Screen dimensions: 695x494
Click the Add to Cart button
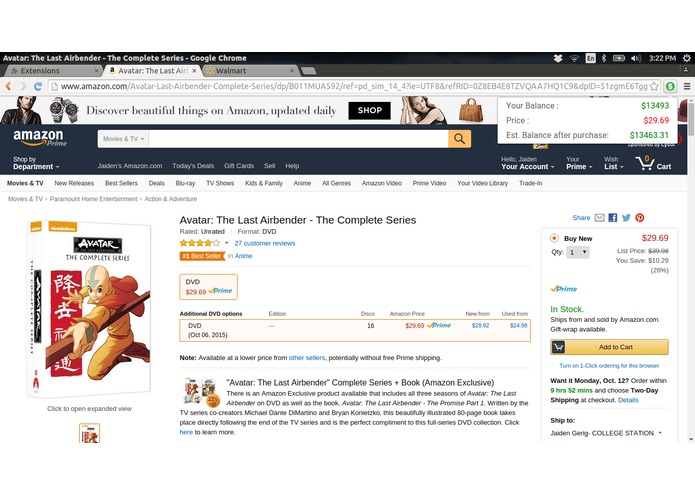tap(609, 347)
